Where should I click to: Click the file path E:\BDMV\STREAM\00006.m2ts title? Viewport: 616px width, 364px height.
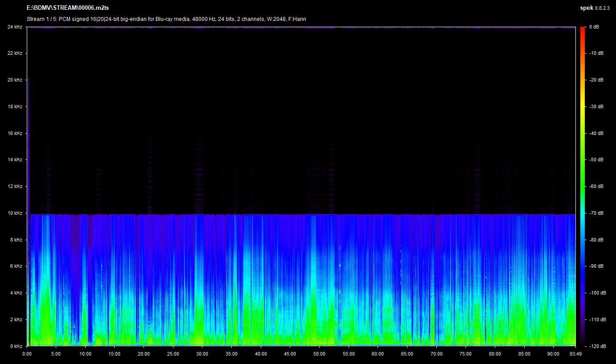pyautogui.click(x=67, y=8)
